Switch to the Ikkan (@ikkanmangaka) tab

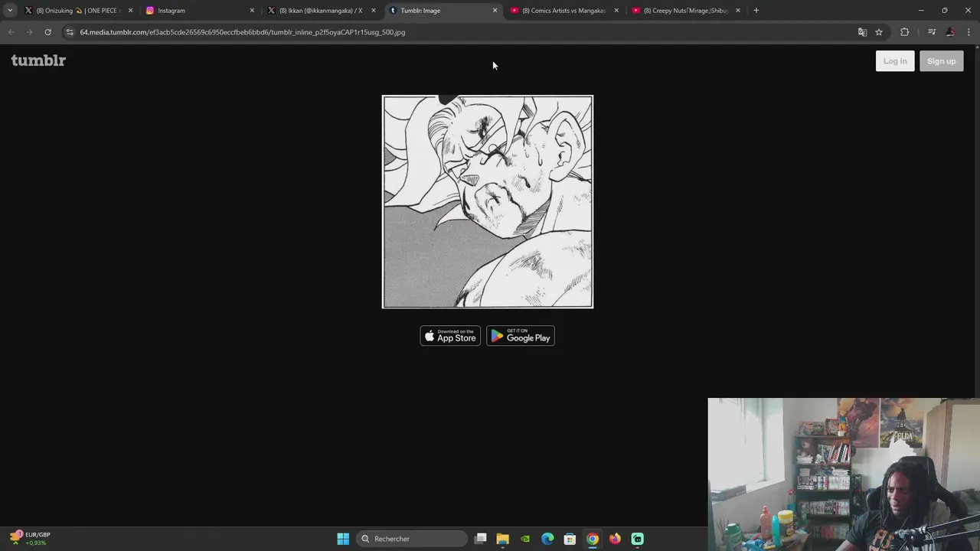tap(320, 11)
